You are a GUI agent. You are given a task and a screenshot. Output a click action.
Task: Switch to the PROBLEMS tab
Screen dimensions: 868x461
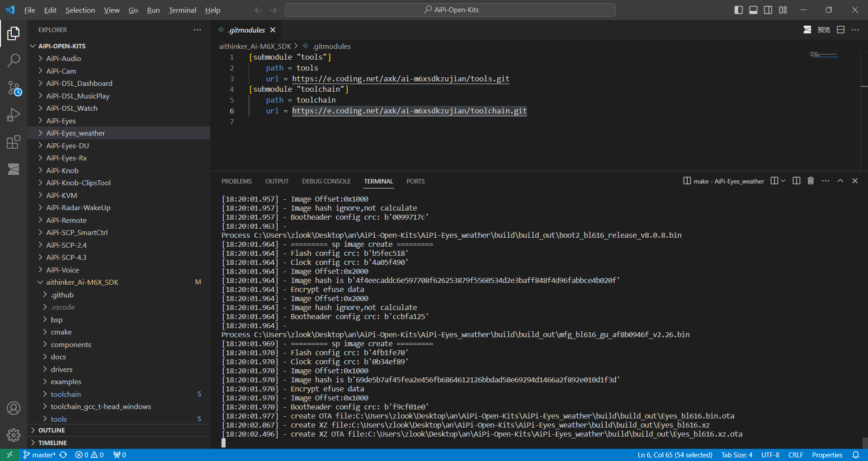click(x=236, y=181)
